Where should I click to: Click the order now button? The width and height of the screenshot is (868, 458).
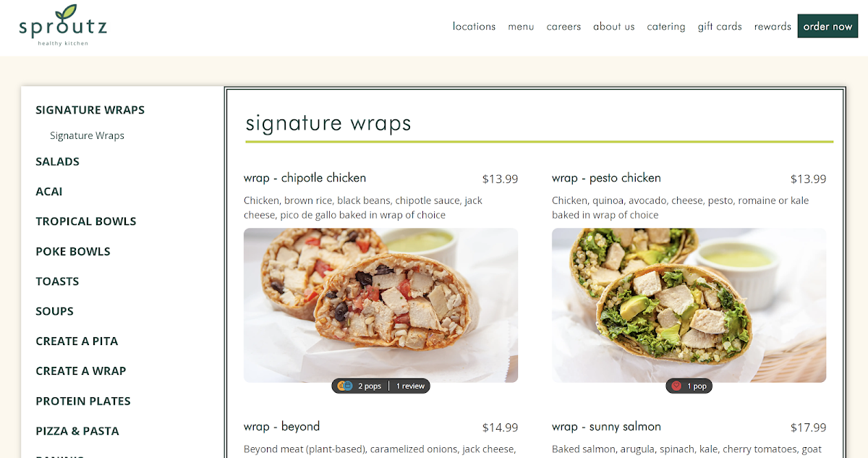click(827, 26)
